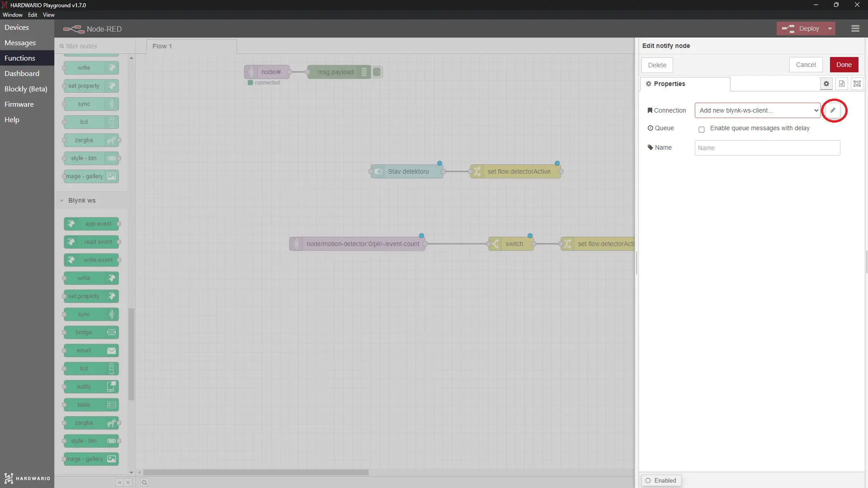Delete the notify node
The width and height of the screenshot is (868, 488).
tap(657, 65)
